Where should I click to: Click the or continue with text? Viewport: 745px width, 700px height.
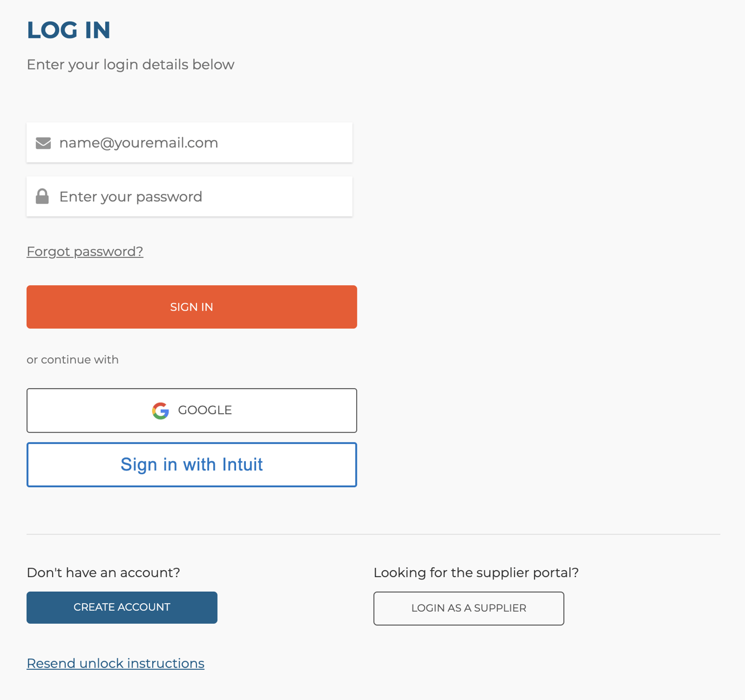[72, 359]
